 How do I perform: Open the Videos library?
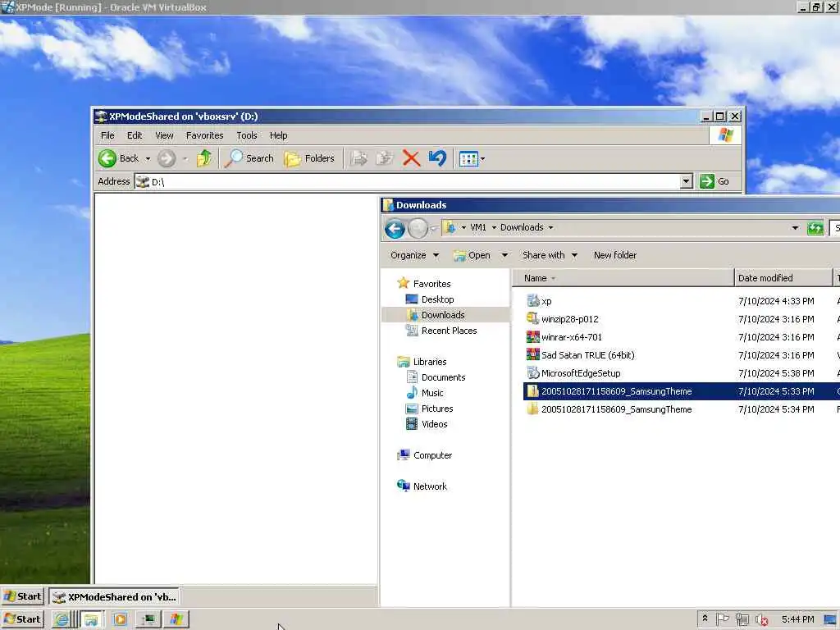(x=434, y=424)
